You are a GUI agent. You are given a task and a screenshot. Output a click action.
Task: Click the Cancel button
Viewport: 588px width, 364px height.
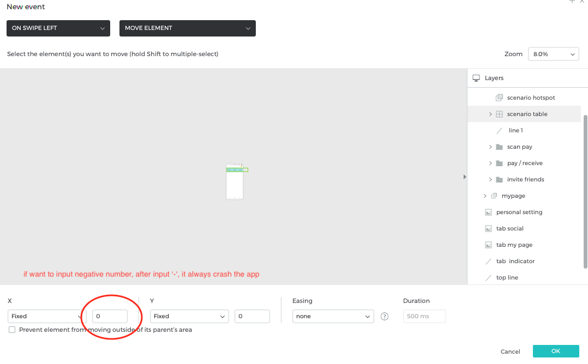[x=510, y=351]
